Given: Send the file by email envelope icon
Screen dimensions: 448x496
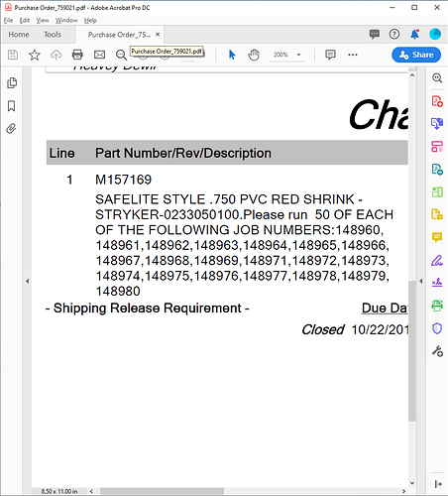Looking at the screenshot, I should tap(99, 55).
